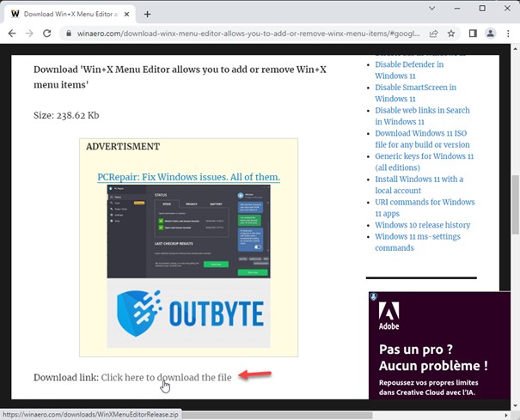The width and height of the screenshot is (520, 420).
Task: Click the padlock site info icon
Action: pos(69,33)
